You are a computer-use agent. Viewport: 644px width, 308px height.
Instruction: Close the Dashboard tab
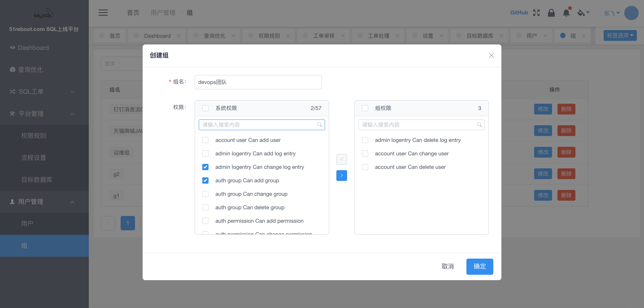click(x=178, y=36)
